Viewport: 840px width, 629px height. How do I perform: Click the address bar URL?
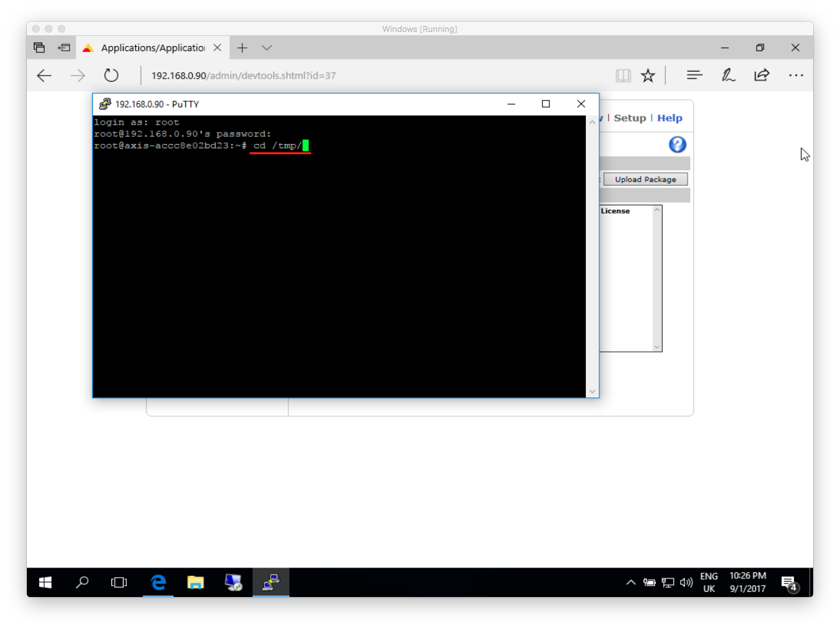243,76
